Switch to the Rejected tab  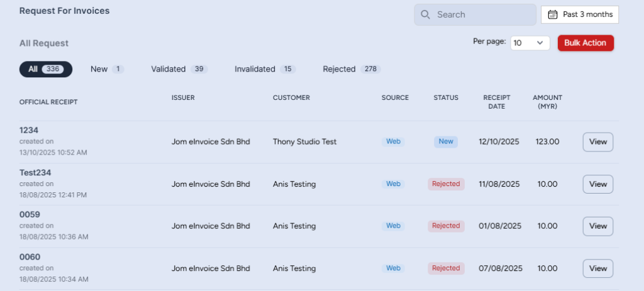pos(352,69)
